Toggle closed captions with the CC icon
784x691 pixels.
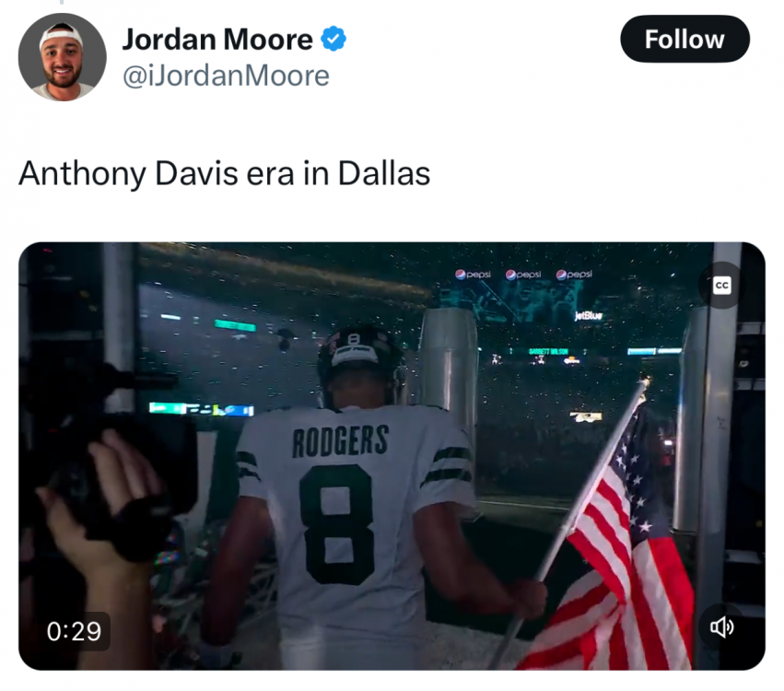[x=721, y=285]
